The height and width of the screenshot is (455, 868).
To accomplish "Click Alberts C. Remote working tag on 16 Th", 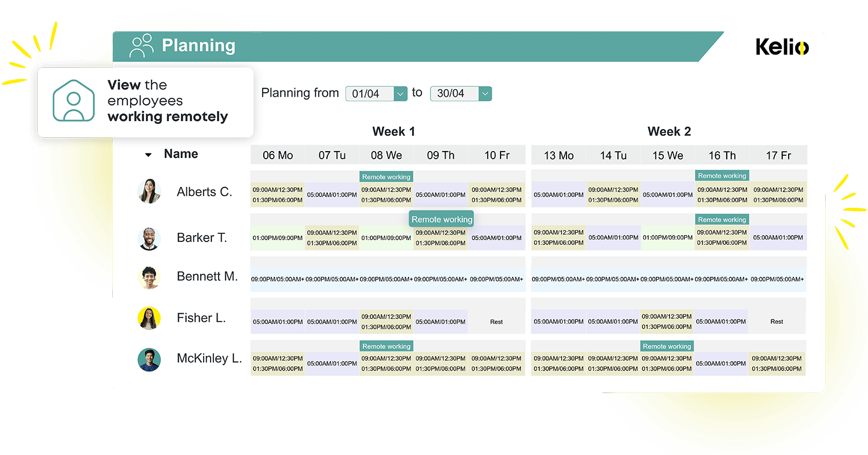I will pyautogui.click(x=722, y=175).
